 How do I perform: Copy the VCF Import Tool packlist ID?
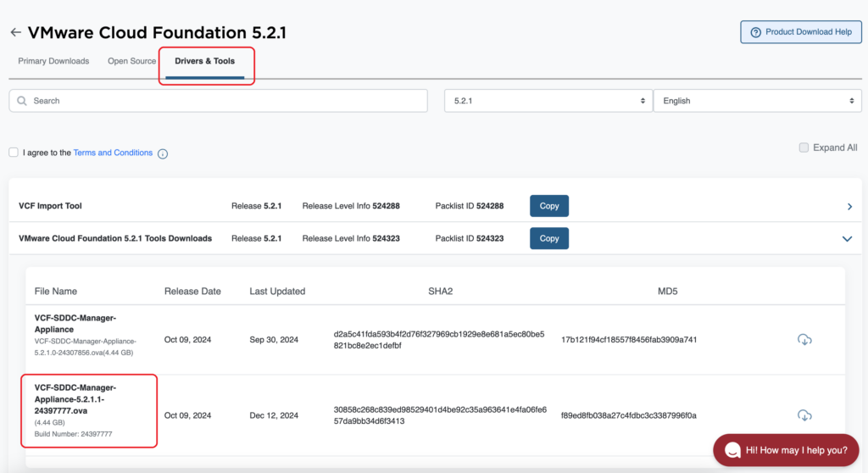(549, 206)
